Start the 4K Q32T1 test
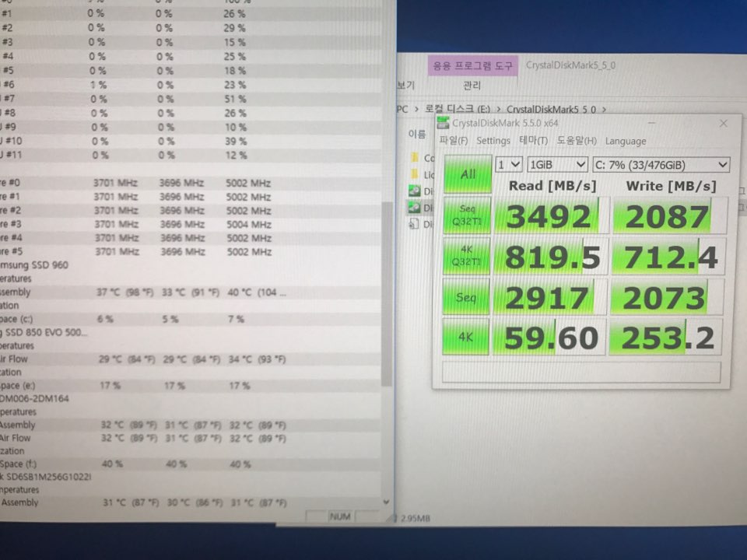This screenshot has height=560, width=747. pyautogui.click(x=466, y=256)
